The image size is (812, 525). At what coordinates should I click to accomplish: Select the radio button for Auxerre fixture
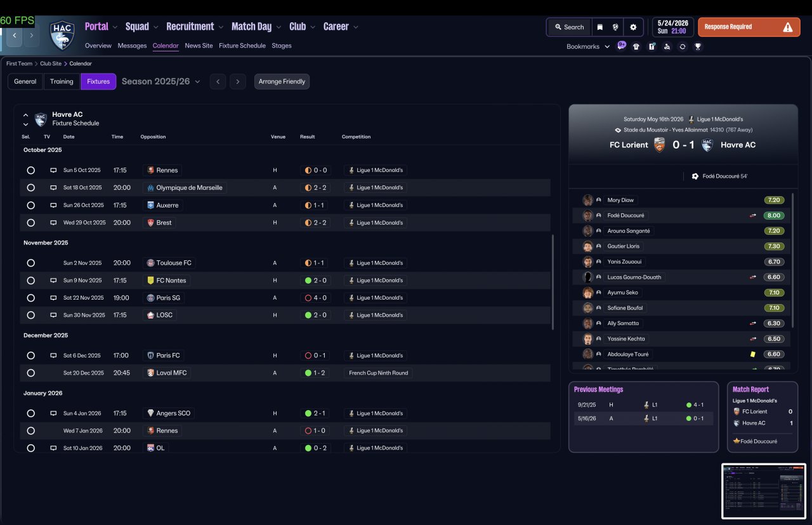pyautogui.click(x=30, y=205)
